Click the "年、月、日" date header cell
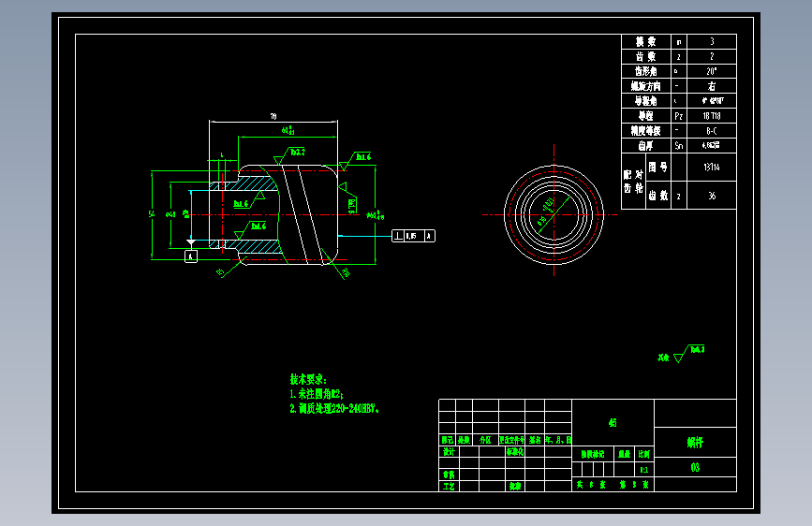812x526 pixels. click(x=558, y=440)
